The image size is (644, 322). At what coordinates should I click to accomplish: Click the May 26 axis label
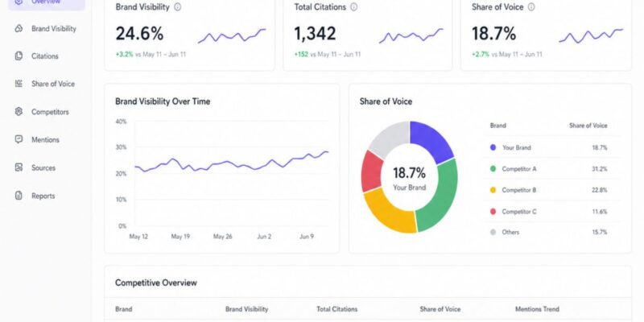click(223, 237)
